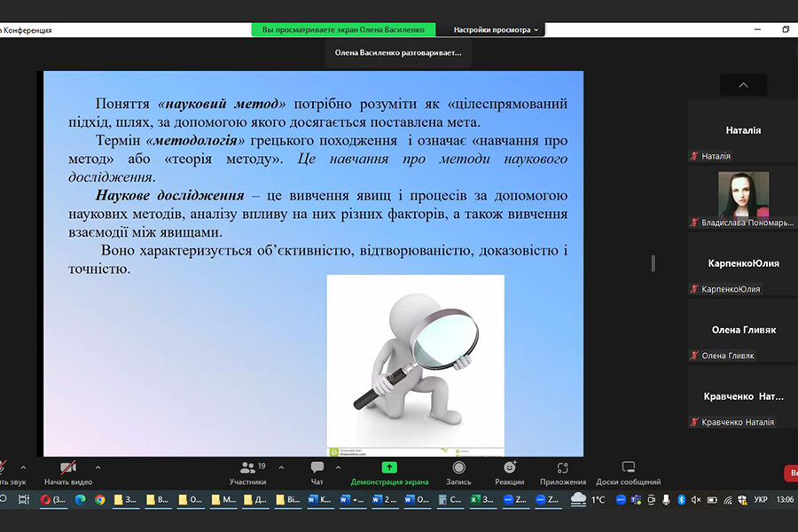This screenshot has height=532, width=798.
Task: Open the Calculator taskbar button
Action: point(450,499)
